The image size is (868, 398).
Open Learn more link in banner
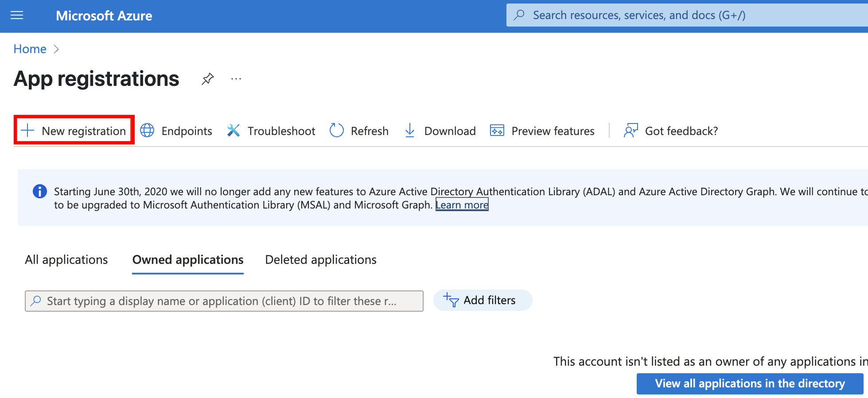pyautogui.click(x=462, y=205)
